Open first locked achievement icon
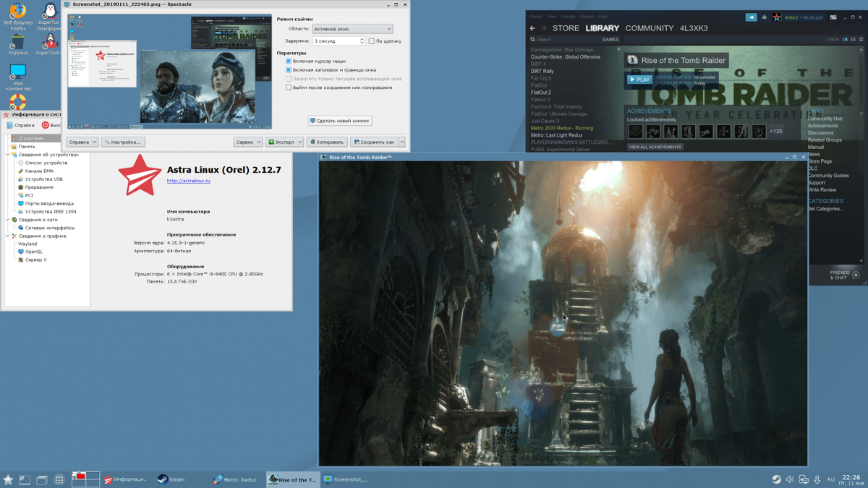Image resolution: width=868 pixels, height=488 pixels. pos(635,131)
